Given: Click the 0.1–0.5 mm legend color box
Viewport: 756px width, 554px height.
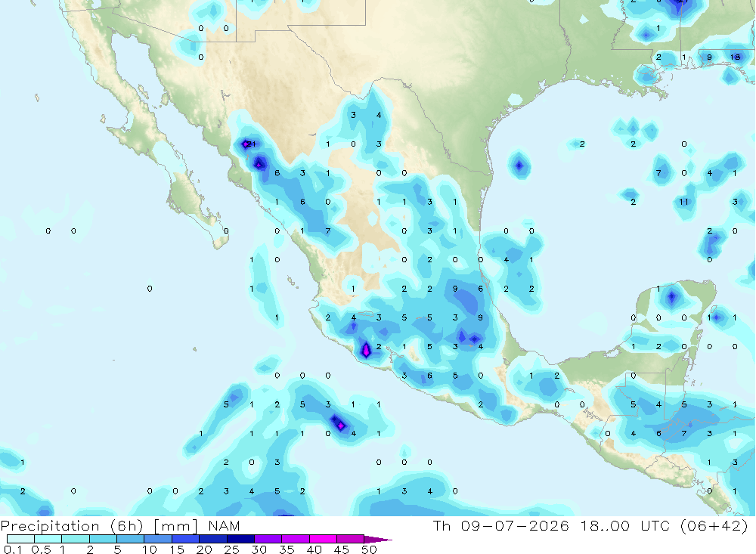Looking at the screenshot, I should 20,539.
